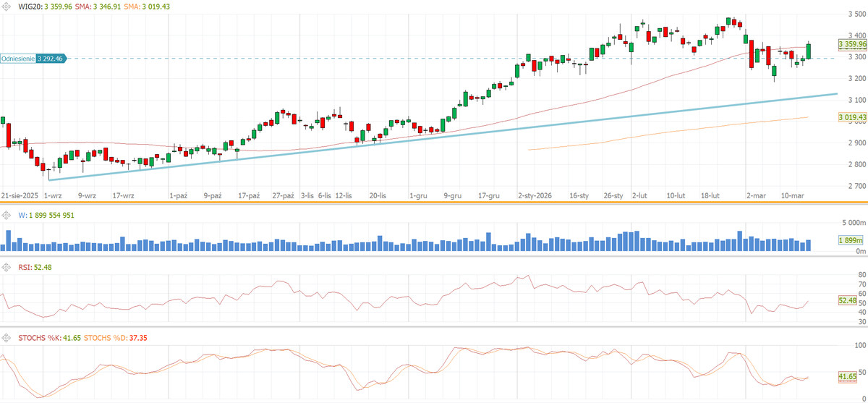The image size is (868, 403).
Task: Click the 2 700 price axis label
Action: (857, 186)
